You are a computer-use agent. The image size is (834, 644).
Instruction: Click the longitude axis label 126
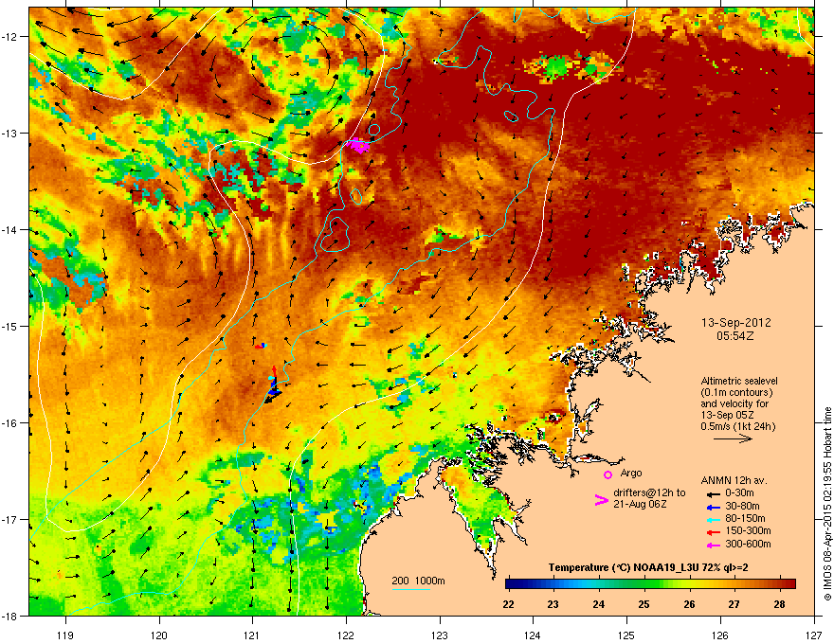[x=720, y=635]
